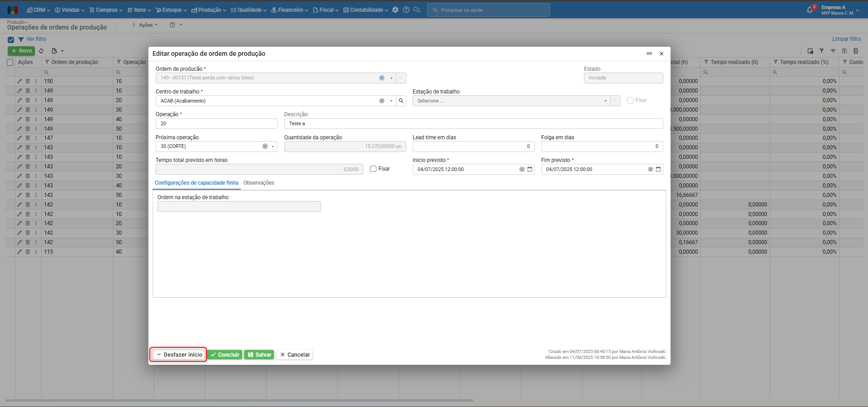Expand the arrow beside the page help icon
The image size is (868, 407).
181,25
